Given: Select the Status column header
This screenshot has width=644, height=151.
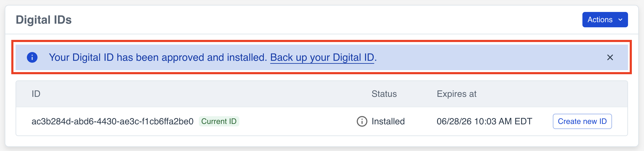Looking at the screenshot, I should tap(384, 94).
